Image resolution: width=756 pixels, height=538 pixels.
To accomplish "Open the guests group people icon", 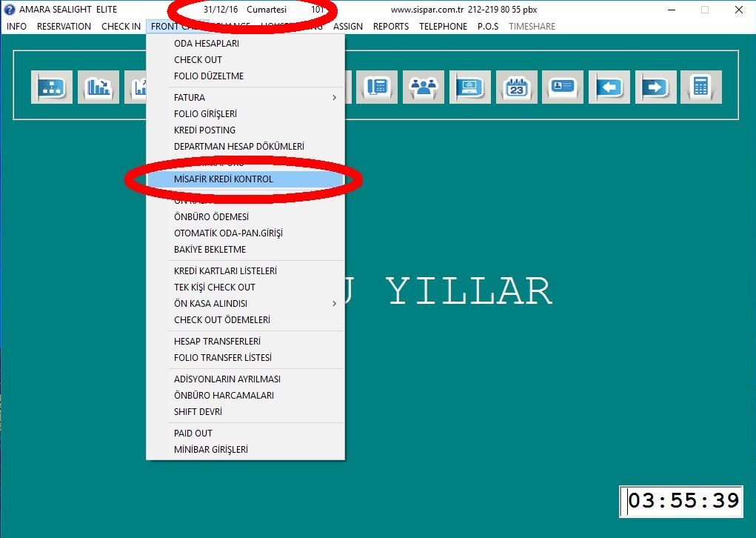I will coord(424,87).
